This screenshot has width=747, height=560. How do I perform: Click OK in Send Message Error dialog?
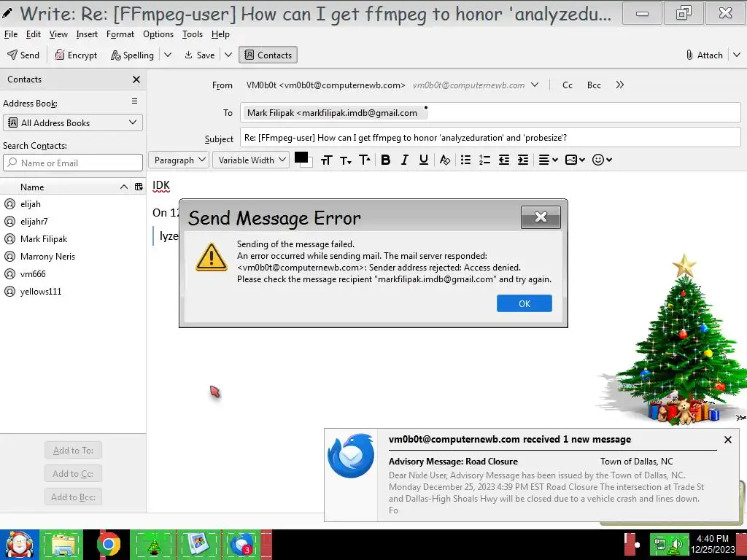tap(524, 303)
